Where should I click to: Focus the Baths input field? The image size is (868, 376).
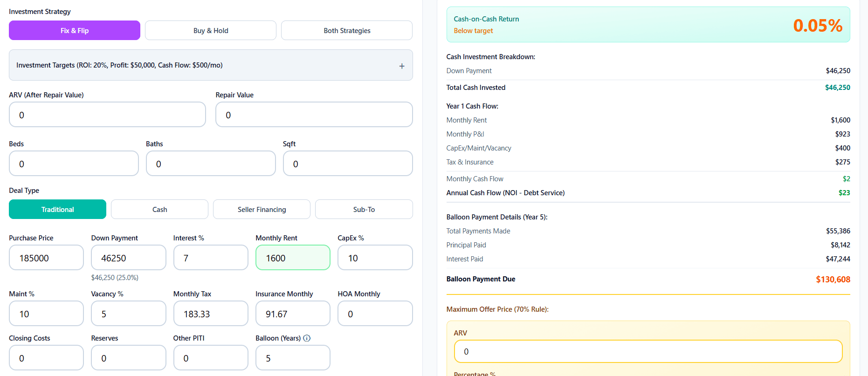[211, 164]
